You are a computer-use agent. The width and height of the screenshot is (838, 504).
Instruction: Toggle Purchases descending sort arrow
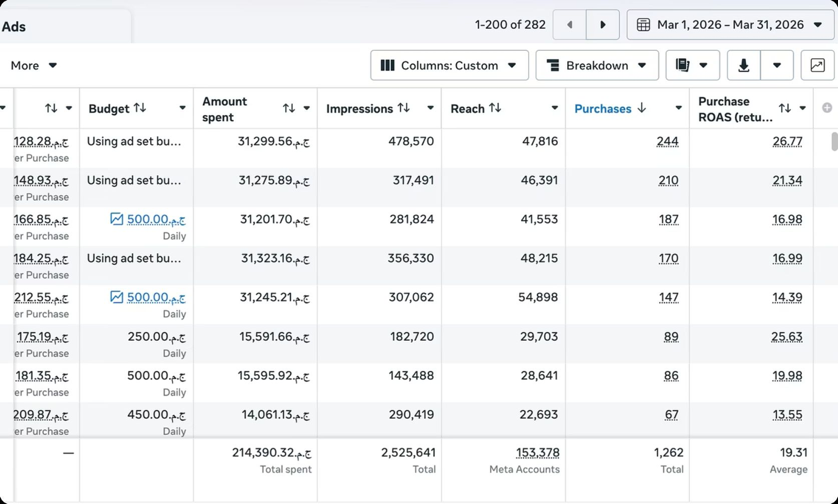point(642,108)
